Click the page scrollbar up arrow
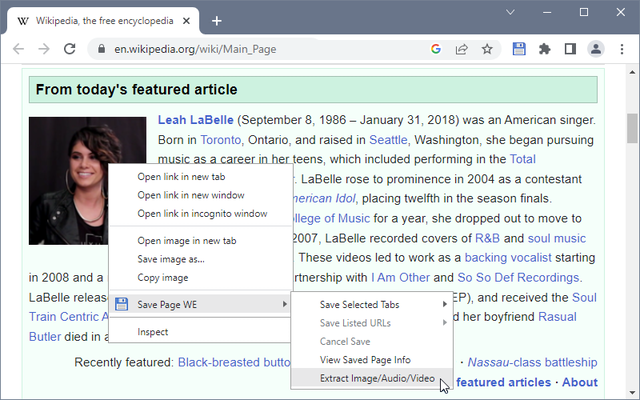640x400 pixels. click(x=632, y=72)
